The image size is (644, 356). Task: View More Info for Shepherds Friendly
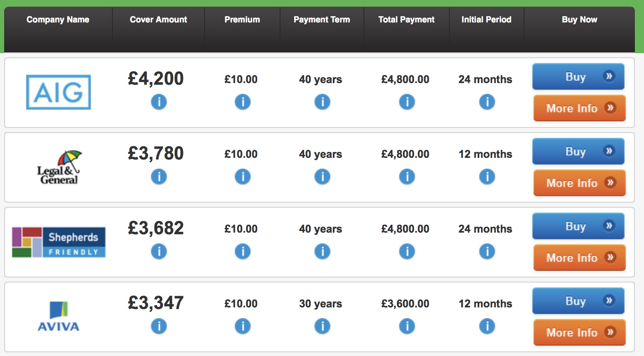point(579,258)
